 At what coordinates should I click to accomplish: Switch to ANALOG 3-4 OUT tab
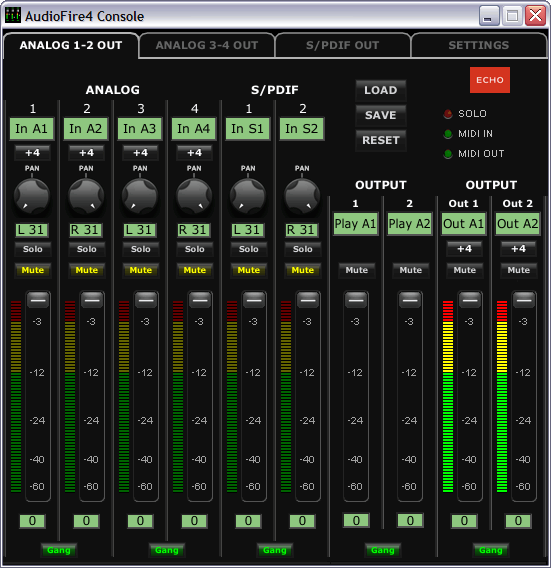(x=207, y=45)
